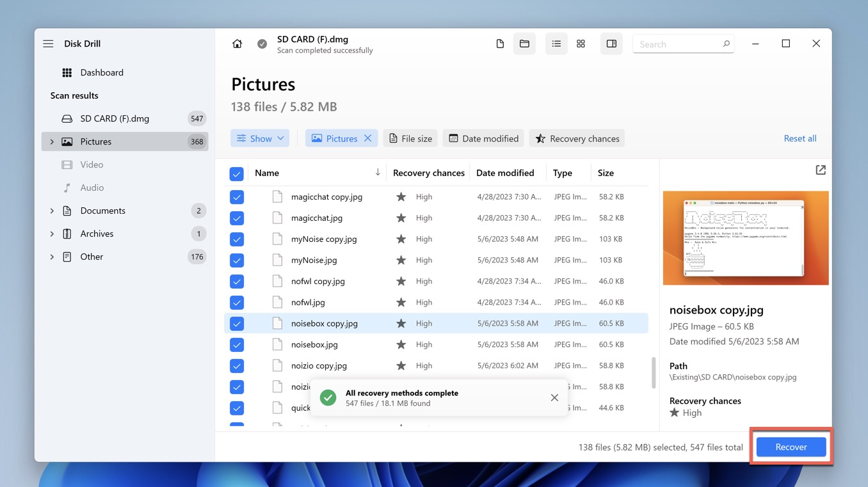Image resolution: width=868 pixels, height=487 pixels.
Task: Expand the Archives tree node
Action: point(52,234)
